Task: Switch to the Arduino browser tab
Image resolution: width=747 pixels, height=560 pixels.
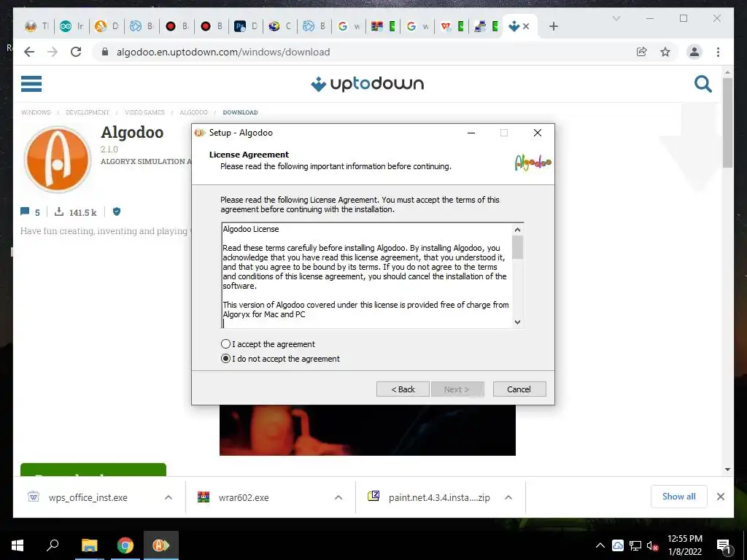Action: [x=71, y=27]
